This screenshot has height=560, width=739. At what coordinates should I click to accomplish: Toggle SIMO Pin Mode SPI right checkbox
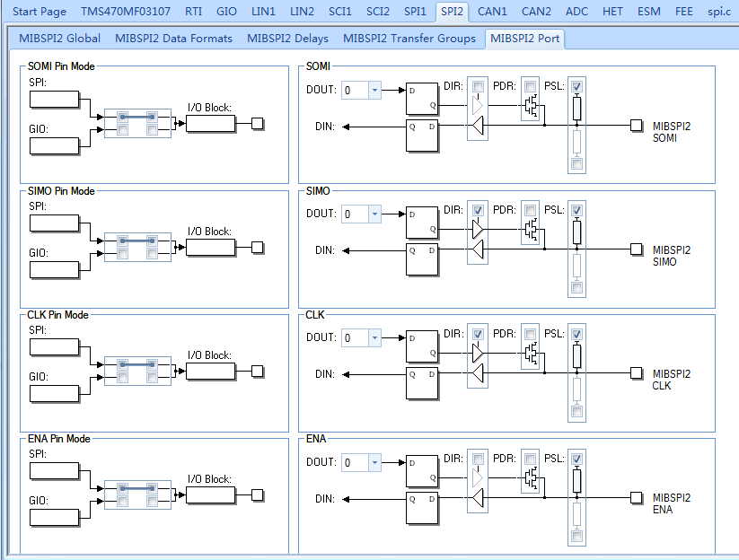click(152, 241)
